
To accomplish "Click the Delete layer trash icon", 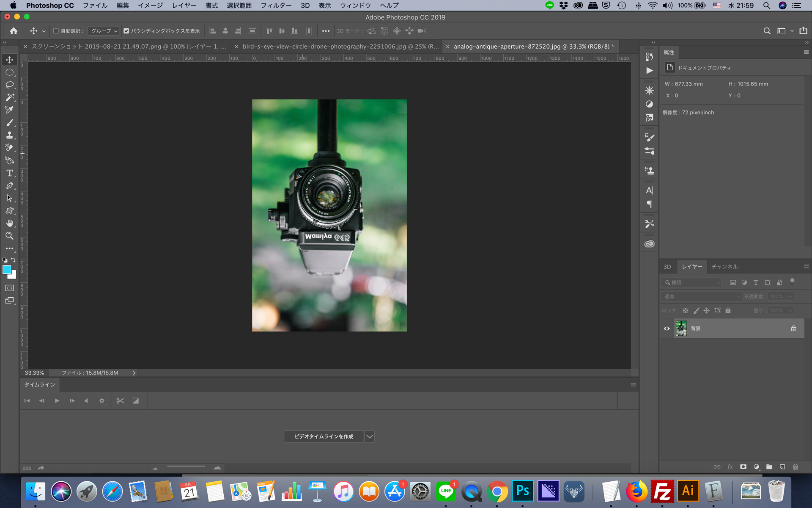I will pyautogui.click(x=795, y=467).
